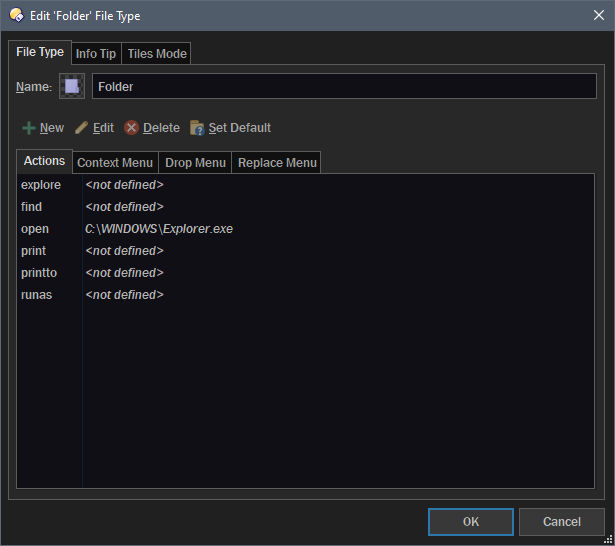Click the Name field containing Folder
Screen dimensions: 615x546
(344, 87)
